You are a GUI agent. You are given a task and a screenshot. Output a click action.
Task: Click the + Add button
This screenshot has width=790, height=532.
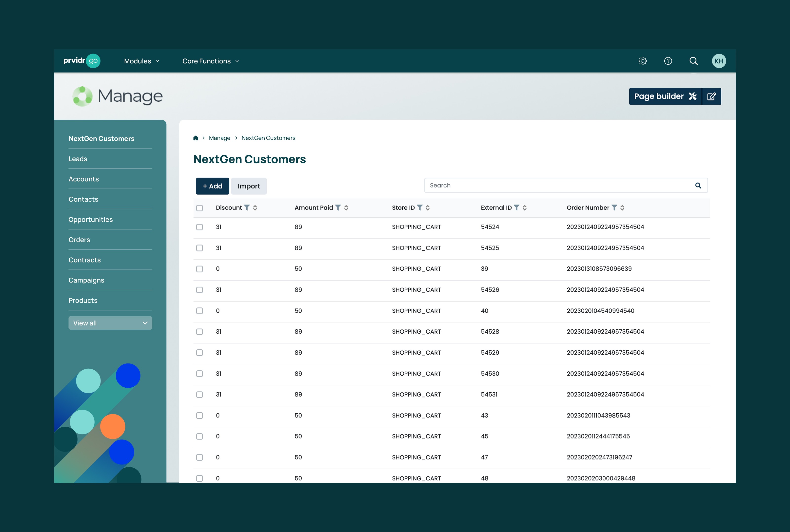(x=212, y=186)
